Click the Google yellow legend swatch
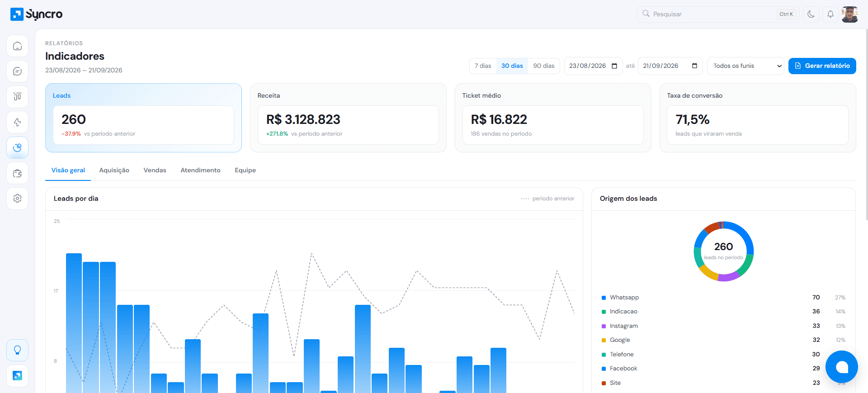868x393 pixels. [x=604, y=340]
